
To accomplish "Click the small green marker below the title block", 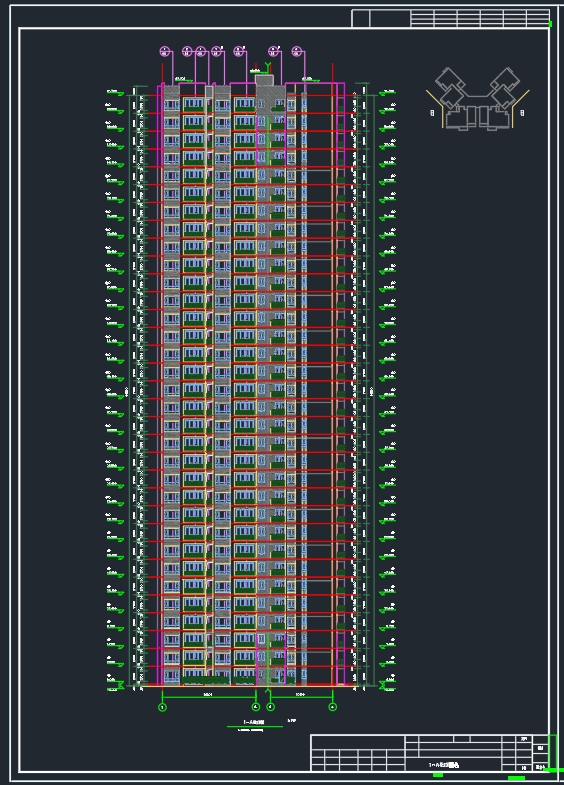I will point(438,775).
